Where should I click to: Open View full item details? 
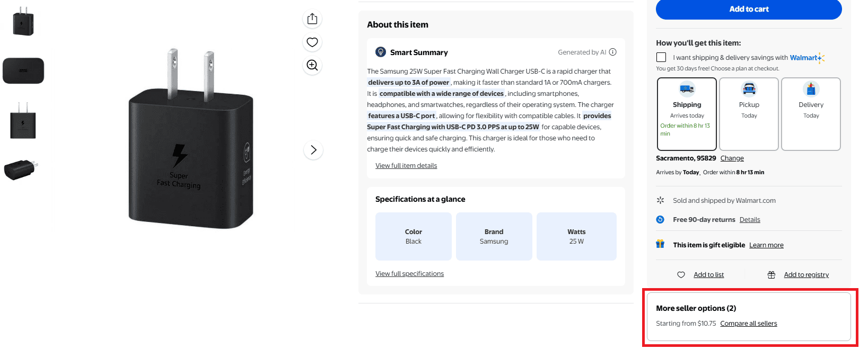[406, 166]
